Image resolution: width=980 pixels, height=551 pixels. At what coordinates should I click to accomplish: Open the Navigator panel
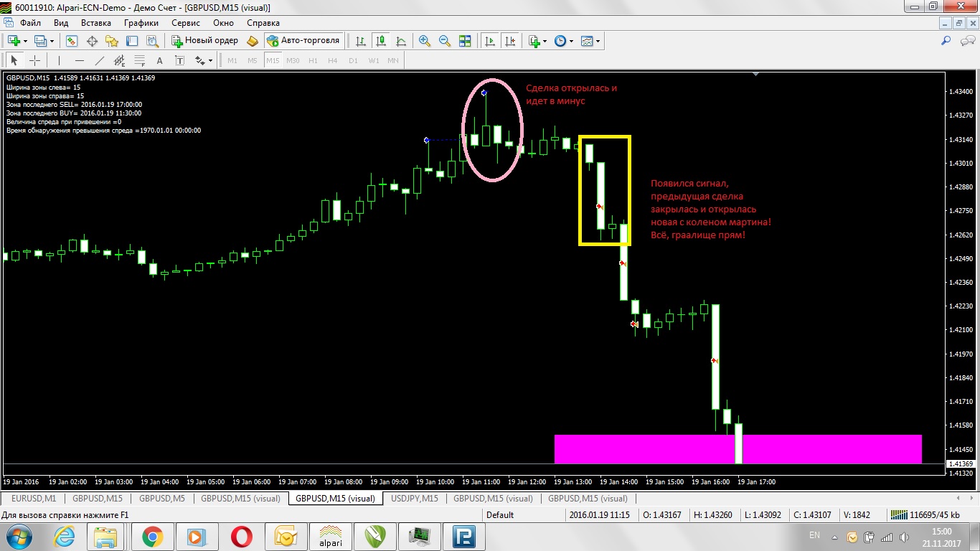111,41
